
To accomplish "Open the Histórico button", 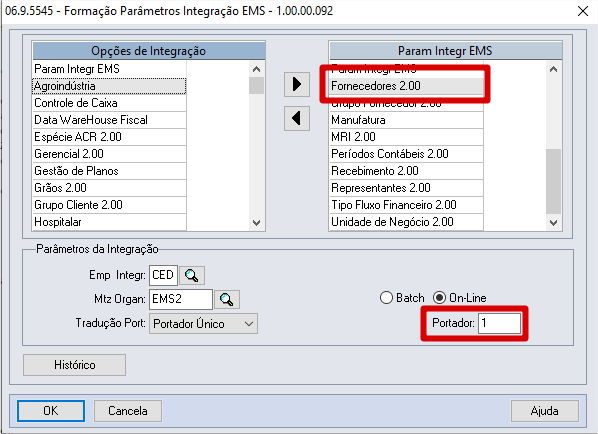I will [74, 365].
